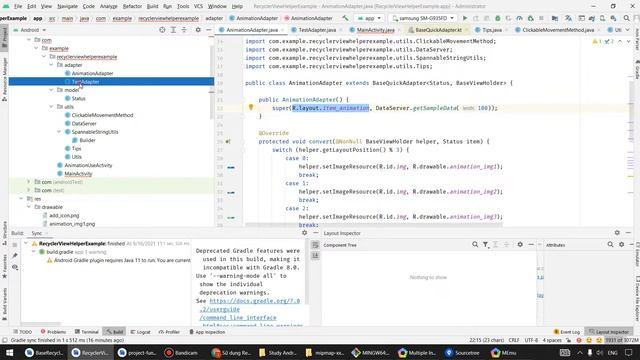The height and width of the screenshot is (360, 640).
Task: Open Search Everywhere magnifier in main toolbar
Action: pyautogui.click(x=627, y=18)
